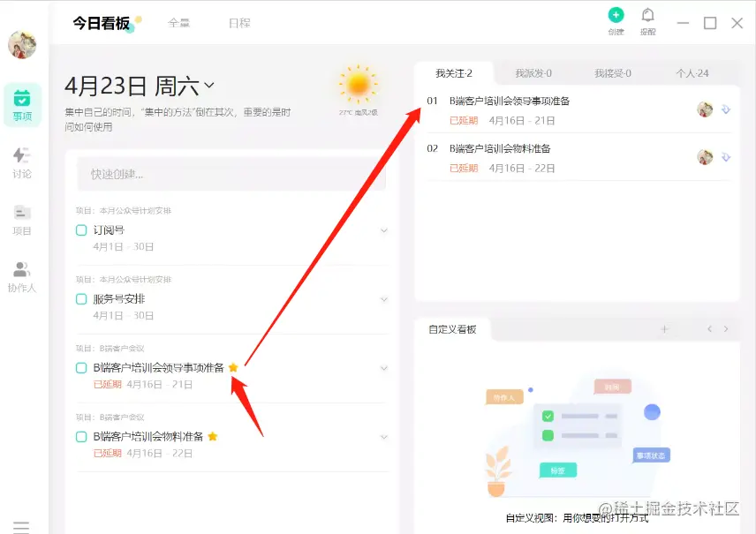Go to previous custom board
The width and height of the screenshot is (756, 534).
pos(709,328)
